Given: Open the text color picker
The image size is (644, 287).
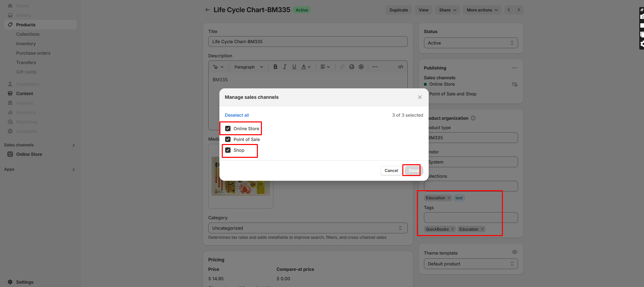Looking at the screenshot, I should [x=306, y=67].
